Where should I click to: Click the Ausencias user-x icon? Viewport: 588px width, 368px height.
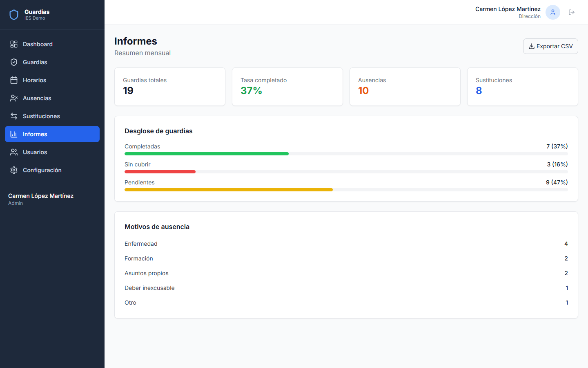[14, 98]
